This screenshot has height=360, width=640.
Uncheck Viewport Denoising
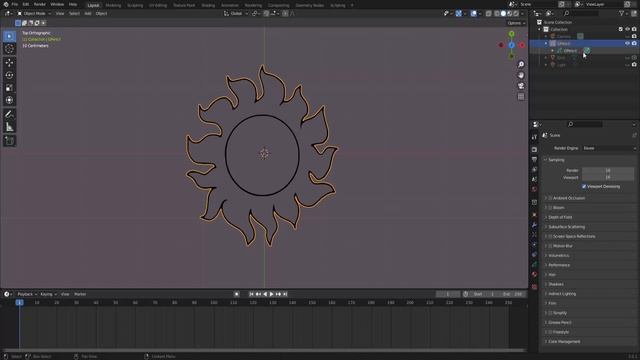584,187
